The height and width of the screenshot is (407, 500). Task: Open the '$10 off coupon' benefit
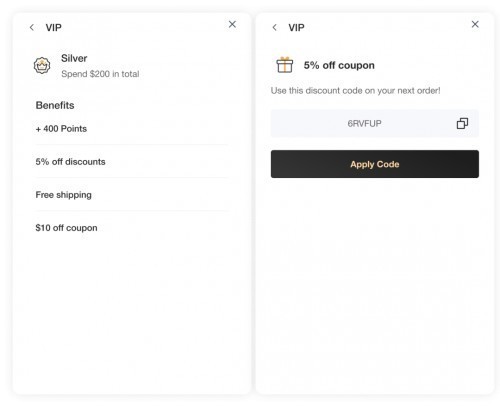pyautogui.click(x=132, y=228)
